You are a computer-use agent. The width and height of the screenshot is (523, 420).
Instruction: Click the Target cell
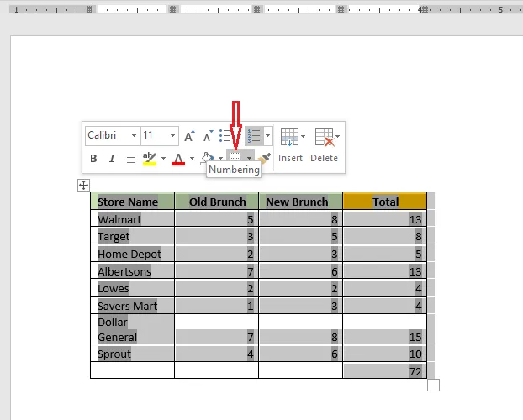132,236
